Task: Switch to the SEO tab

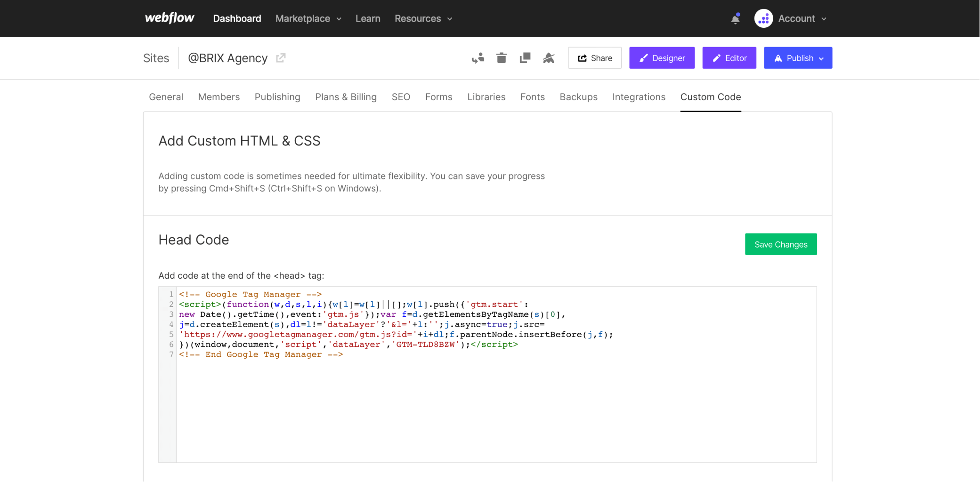Action: tap(401, 97)
